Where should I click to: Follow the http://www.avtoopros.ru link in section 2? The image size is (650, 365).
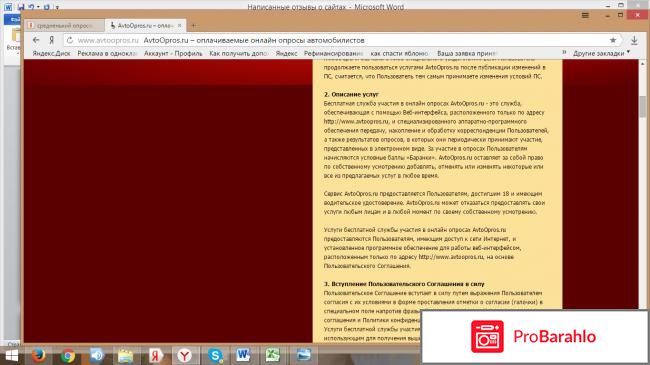click(x=356, y=122)
